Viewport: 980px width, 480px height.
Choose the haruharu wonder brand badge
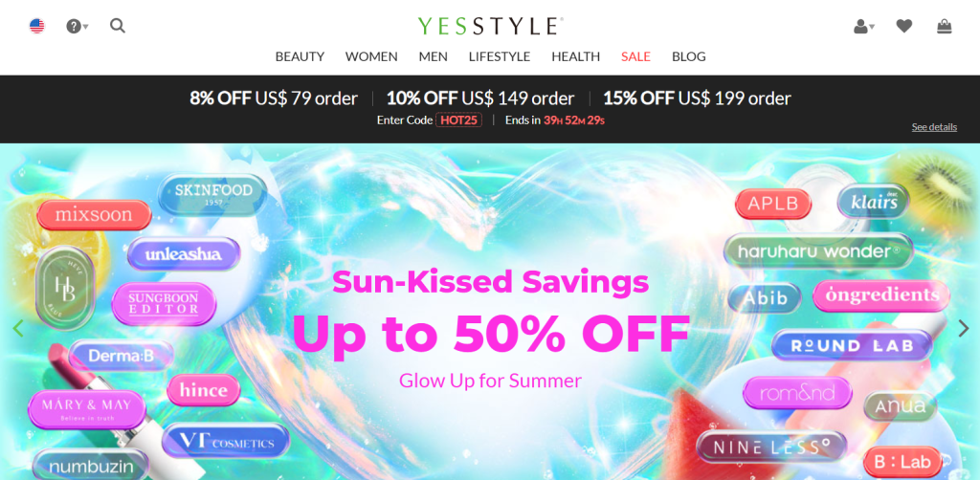819,251
